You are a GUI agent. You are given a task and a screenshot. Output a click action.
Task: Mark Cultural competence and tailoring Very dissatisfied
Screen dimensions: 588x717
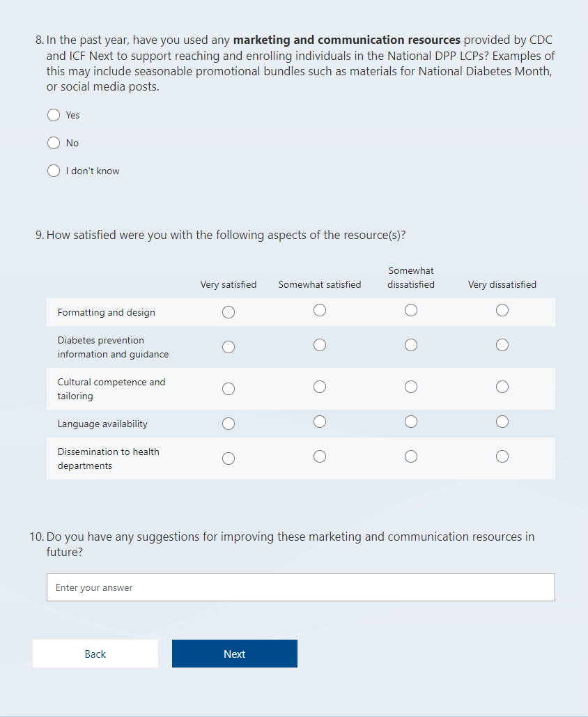click(x=502, y=387)
